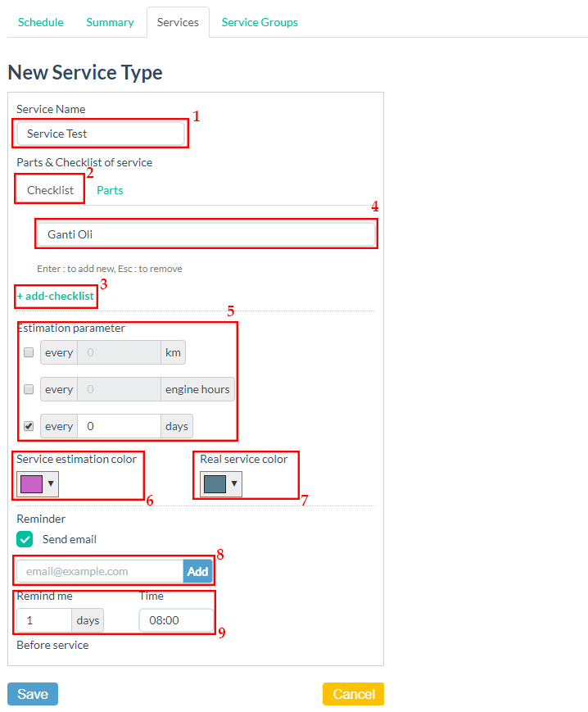
Task: Select the Checklist sub-tab
Action: point(50,190)
